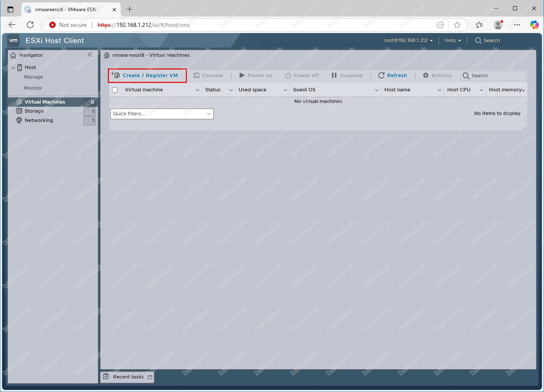The height and width of the screenshot is (392, 544).
Task: Open Virtual machine column dropdown arrow
Action: [197, 90]
